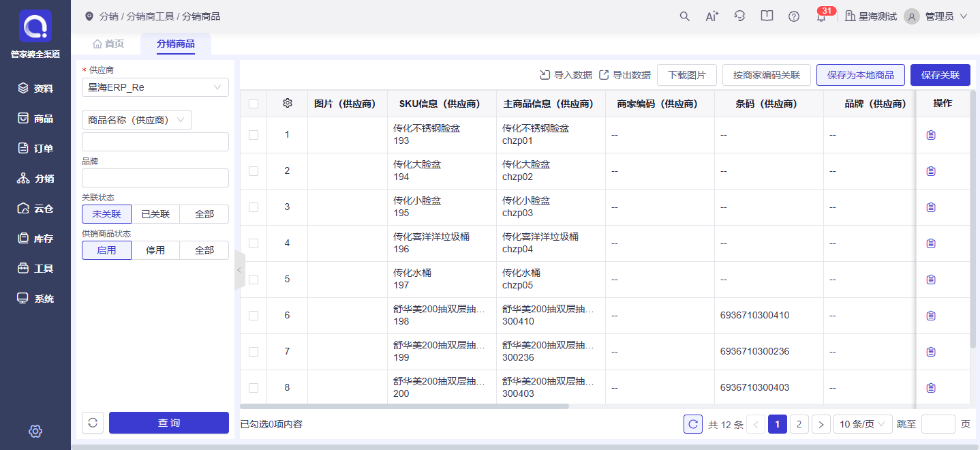Open the 系统 sidebar module
This screenshot has width=980, height=450.
tap(35, 298)
